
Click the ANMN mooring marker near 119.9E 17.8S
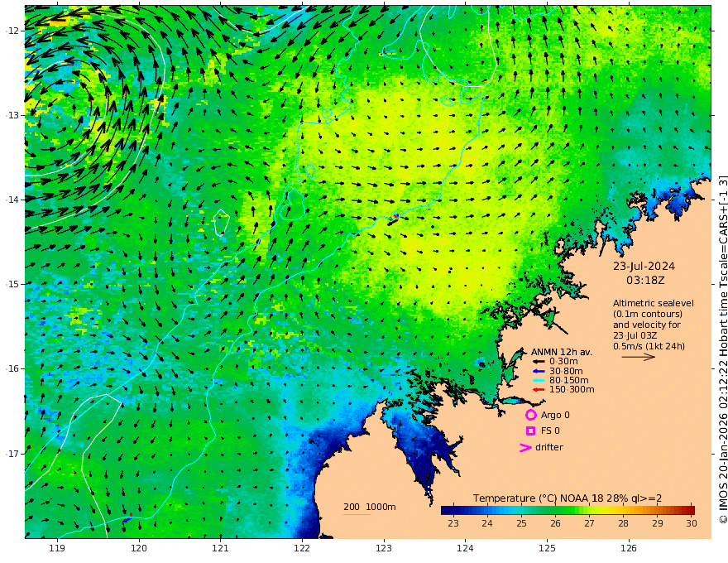click(x=128, y=517)
